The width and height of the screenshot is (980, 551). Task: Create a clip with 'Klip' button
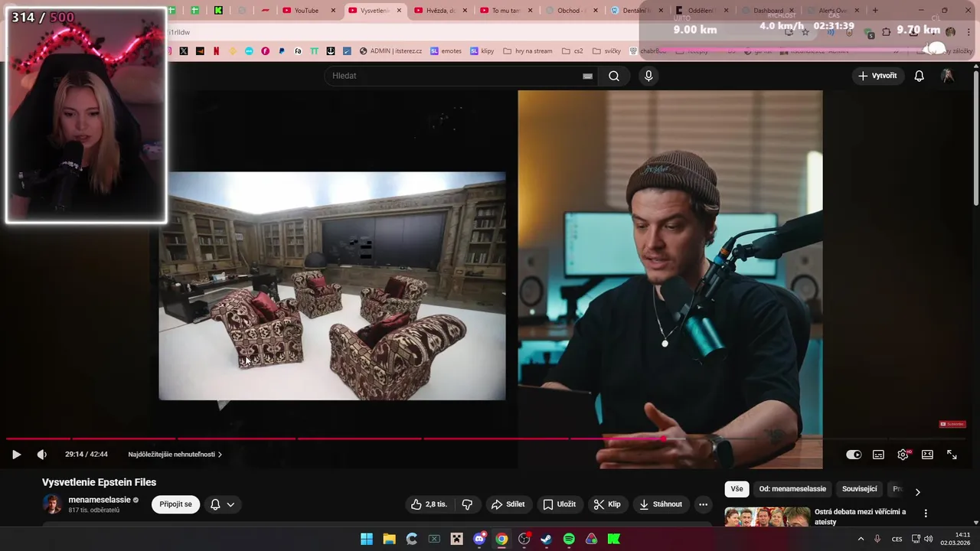(x=606, y=504)
